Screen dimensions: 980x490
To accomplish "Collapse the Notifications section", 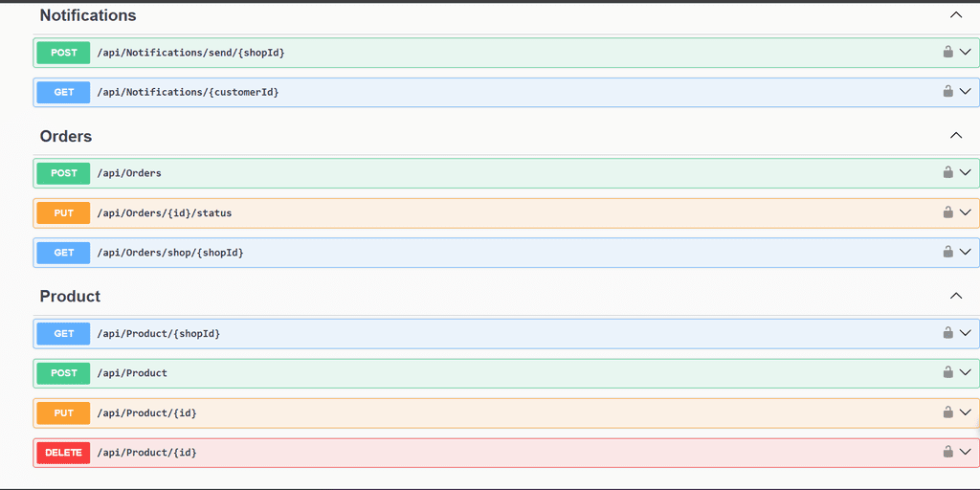I will tap(955, 15).
